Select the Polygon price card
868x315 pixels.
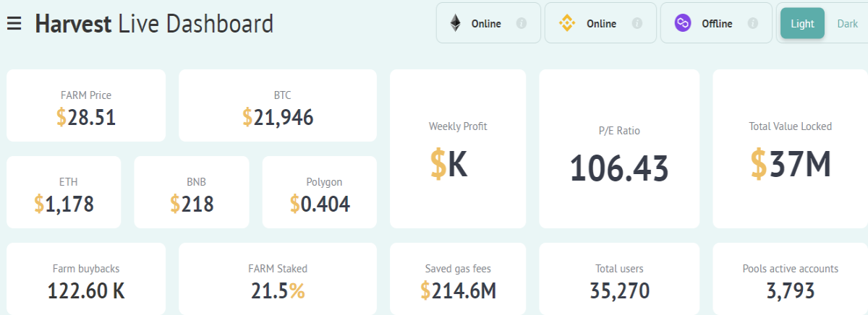tap(320, 192)
